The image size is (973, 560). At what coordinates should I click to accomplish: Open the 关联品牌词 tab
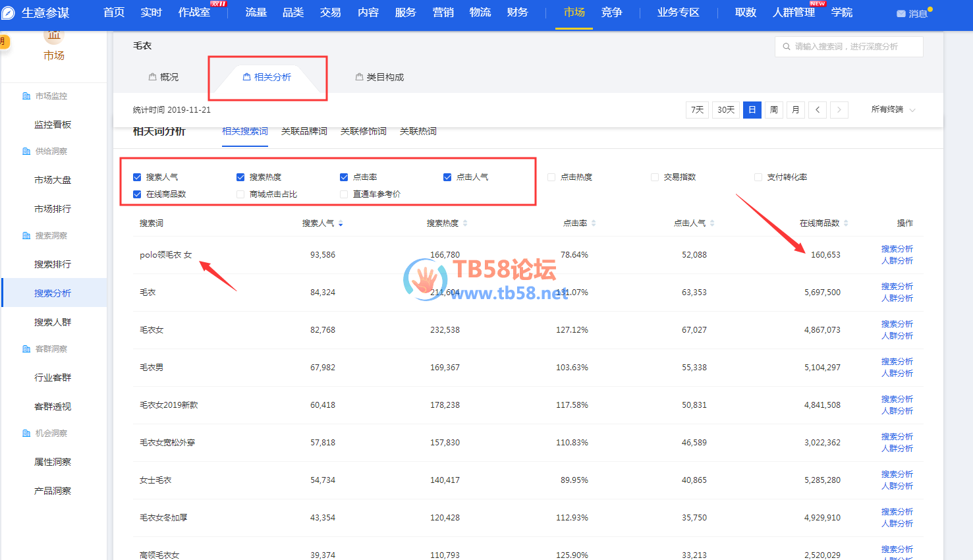coord(304,132)
